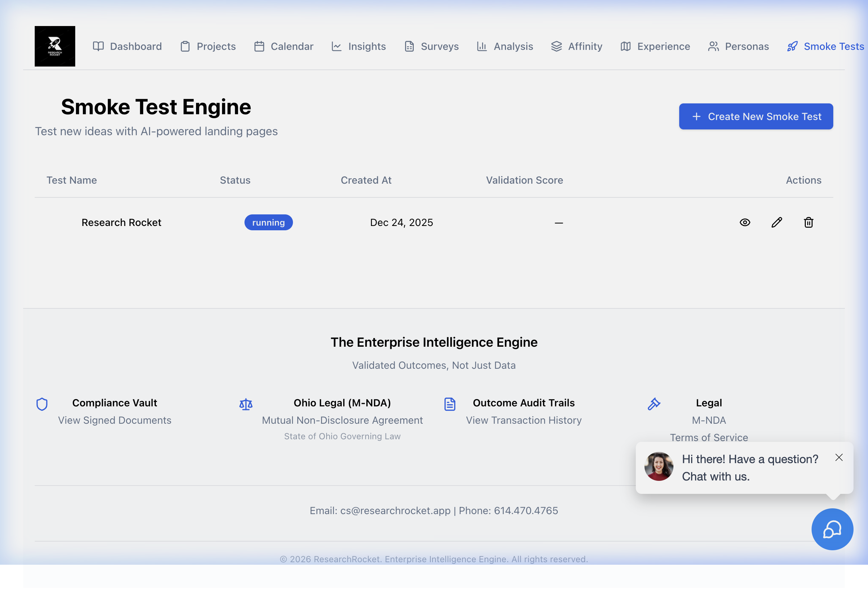Screen dimensions: 868x611
Task: Click the Ohio Legal scales icon
Action: [246, 404]
